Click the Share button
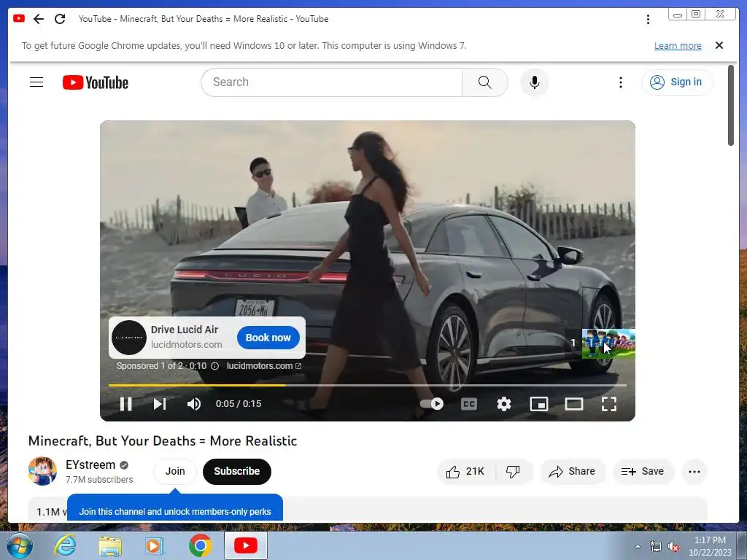 pyautogui.click(x=572, y=472)
